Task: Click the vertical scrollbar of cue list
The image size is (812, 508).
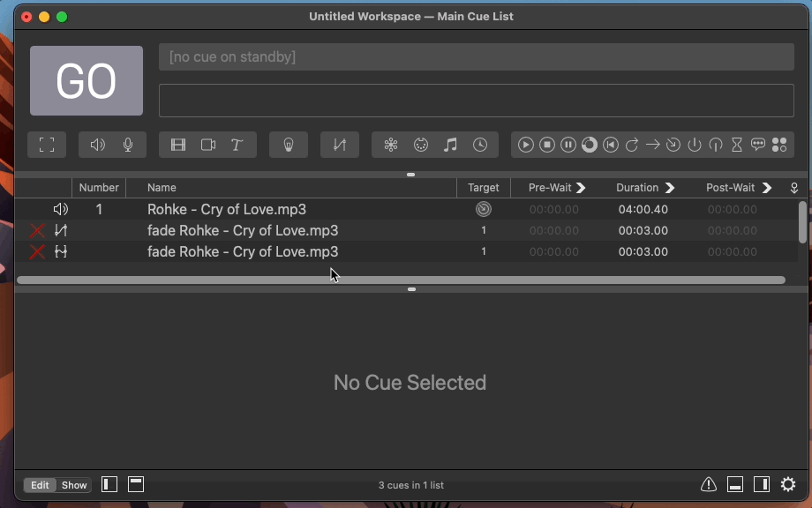Action: [802, 222]
